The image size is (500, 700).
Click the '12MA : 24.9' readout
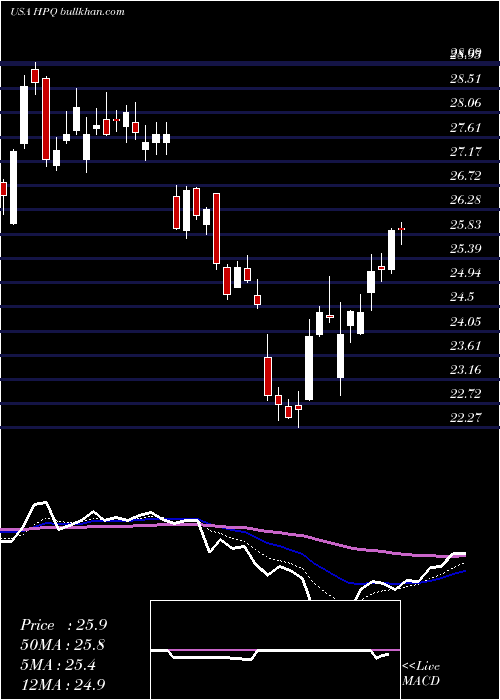coord(63,684)
